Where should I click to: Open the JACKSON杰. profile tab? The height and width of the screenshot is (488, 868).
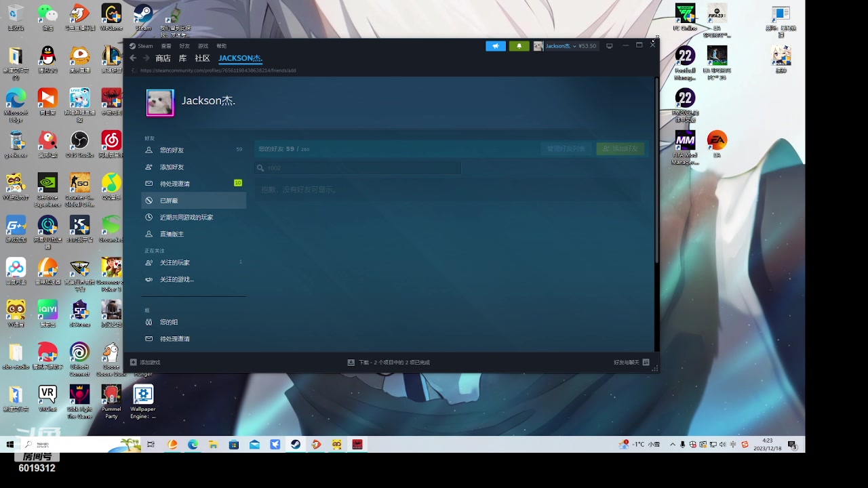point(240,58)
